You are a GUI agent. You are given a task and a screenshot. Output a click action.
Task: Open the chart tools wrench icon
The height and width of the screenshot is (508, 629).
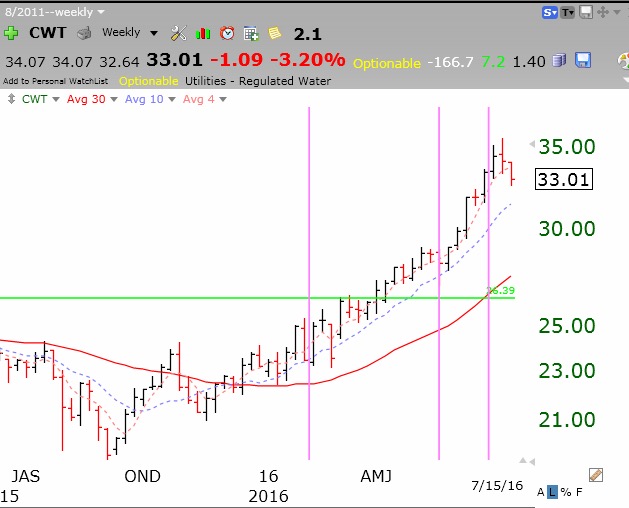[179, 33]
